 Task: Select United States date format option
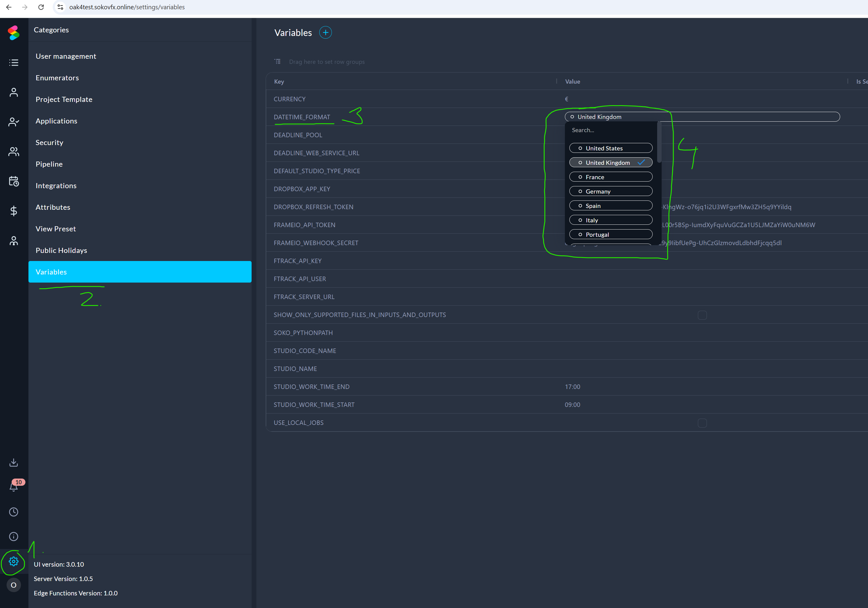click(610, 148)
